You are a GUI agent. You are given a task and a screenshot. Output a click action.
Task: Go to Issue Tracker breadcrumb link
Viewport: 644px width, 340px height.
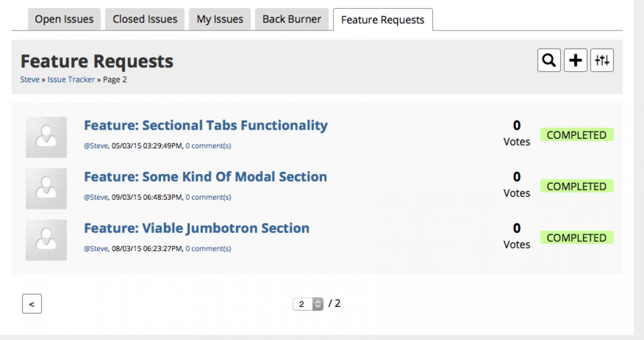pyautogui.click(x=71, y=79)
